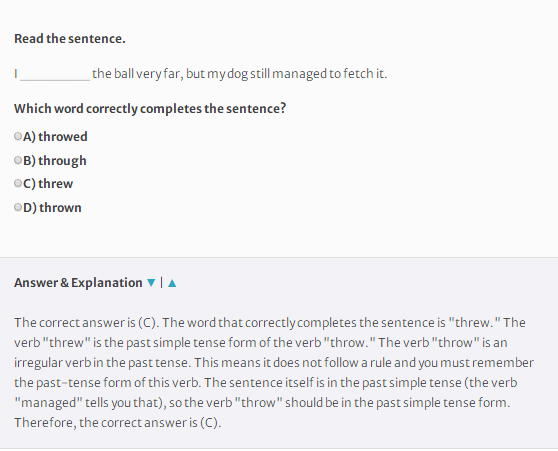Select the radio button for A) throwed
This screenshot has height=451, width=558.
click(x=18, y=136)
